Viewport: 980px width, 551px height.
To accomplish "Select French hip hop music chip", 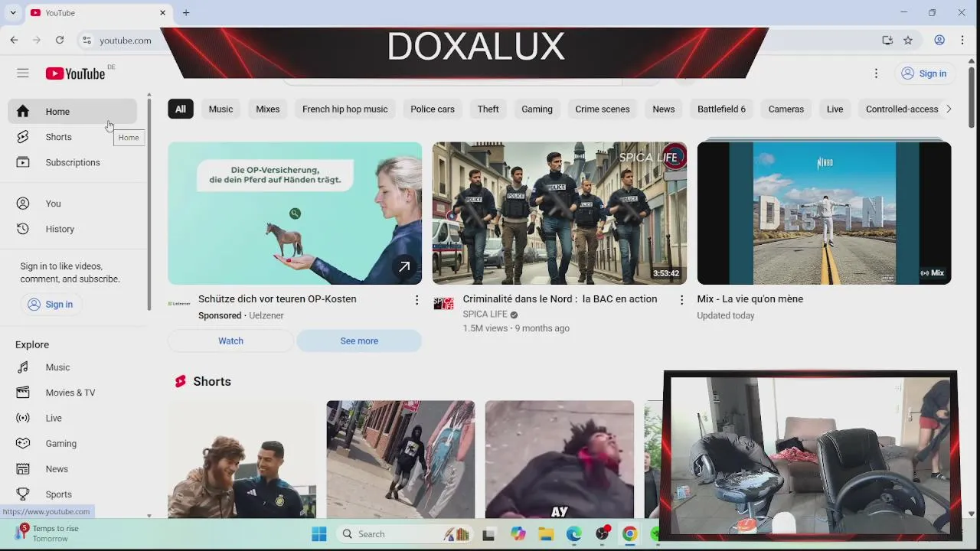I will click(x=345, y=109).
